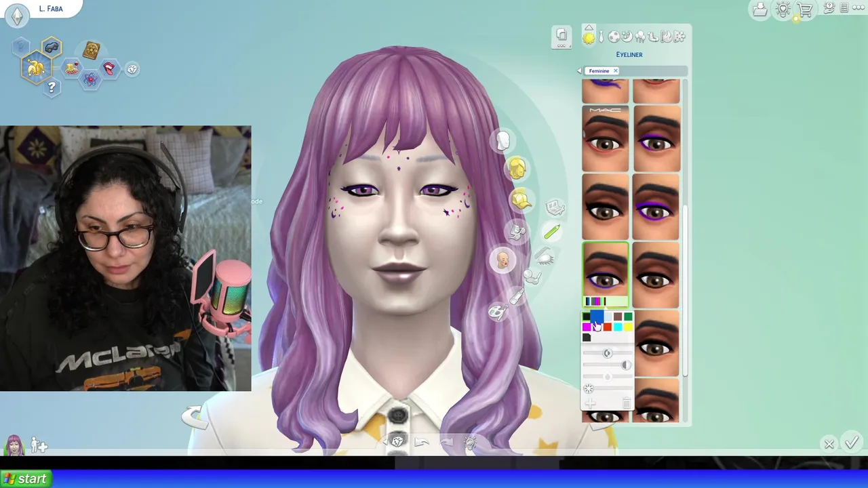
Task: Click the hue wheel slider handle
Action: (x=589, y=389)
